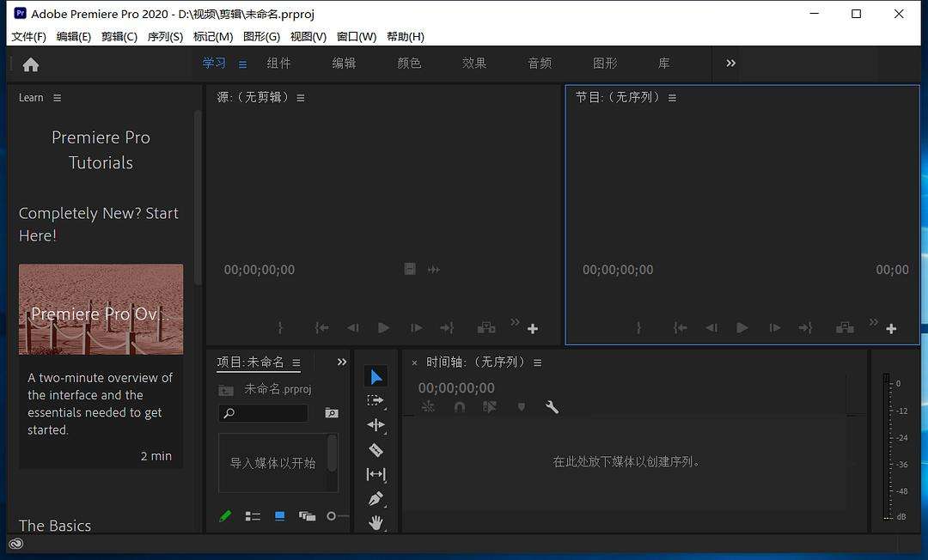Viewport: 928px width, 560px height.
Task: Adjust the project panel zoom slider
Action: pos(331,516)
